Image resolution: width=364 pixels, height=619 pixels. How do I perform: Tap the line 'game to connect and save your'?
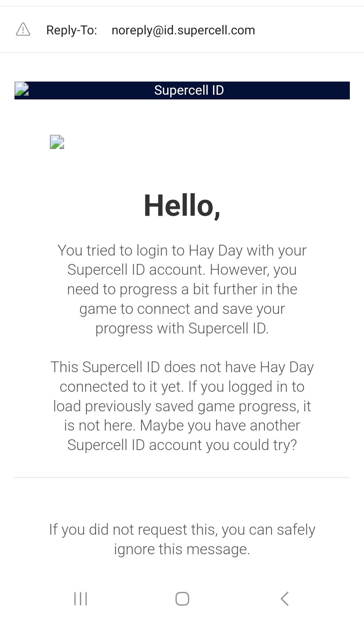pos(182,309)
